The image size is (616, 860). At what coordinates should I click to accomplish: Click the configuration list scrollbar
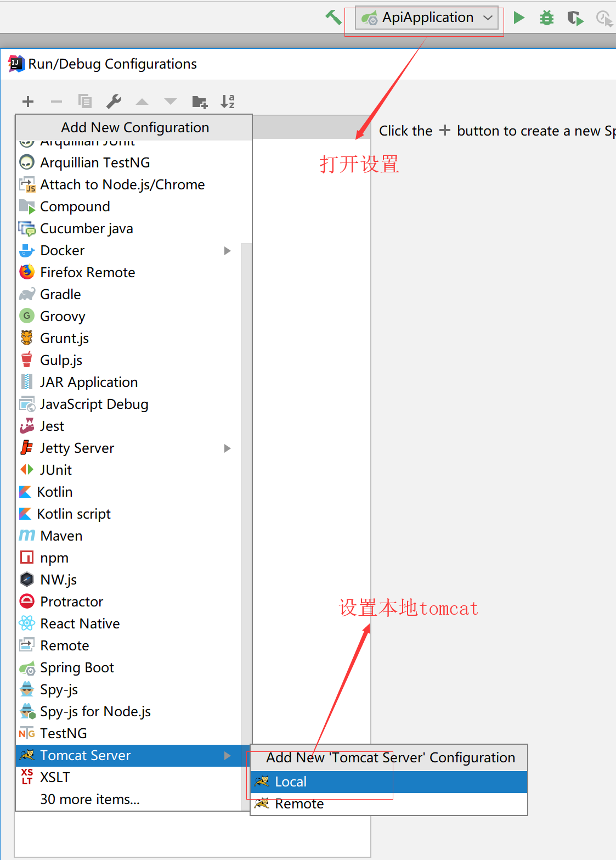pos(246,527)
